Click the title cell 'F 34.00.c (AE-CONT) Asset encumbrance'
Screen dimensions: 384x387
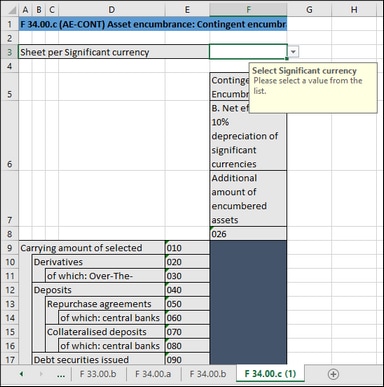(x=153, y=24)
